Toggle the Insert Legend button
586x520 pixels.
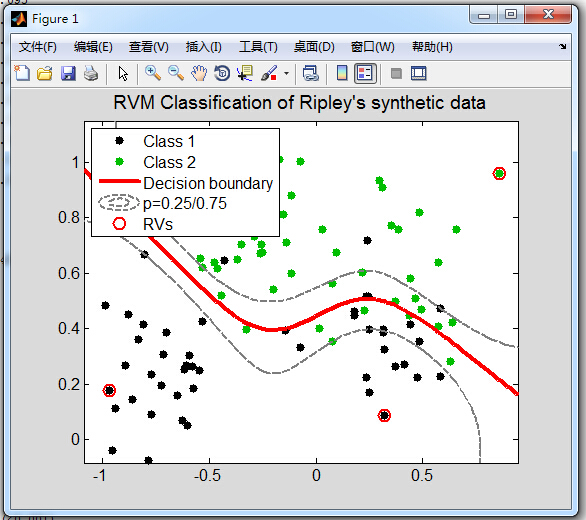tap(365, 73)
